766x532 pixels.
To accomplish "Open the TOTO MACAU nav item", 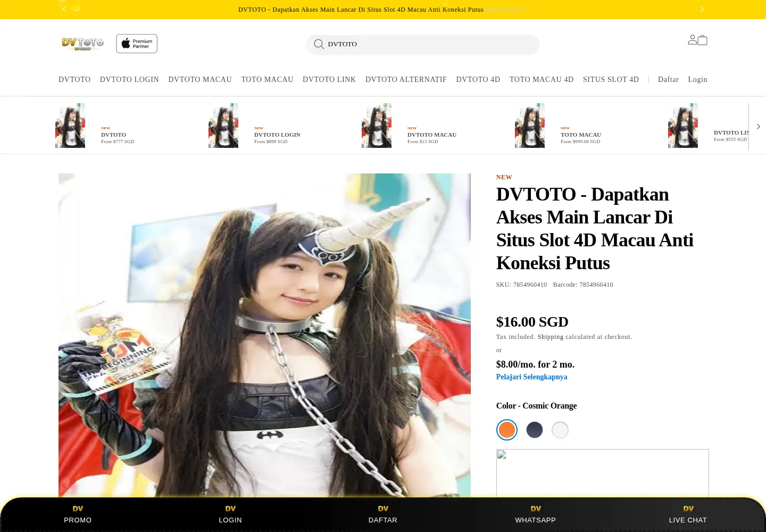I will pyautogui.click(x=267, y=79).
